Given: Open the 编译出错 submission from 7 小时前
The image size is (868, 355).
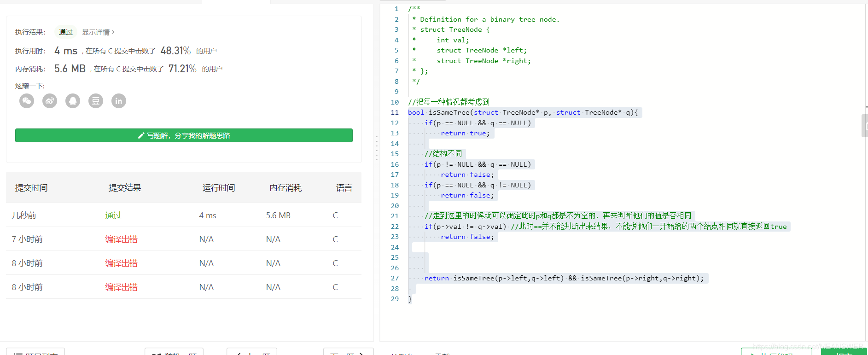Looking at the screenshot, I should click(121, 239).
